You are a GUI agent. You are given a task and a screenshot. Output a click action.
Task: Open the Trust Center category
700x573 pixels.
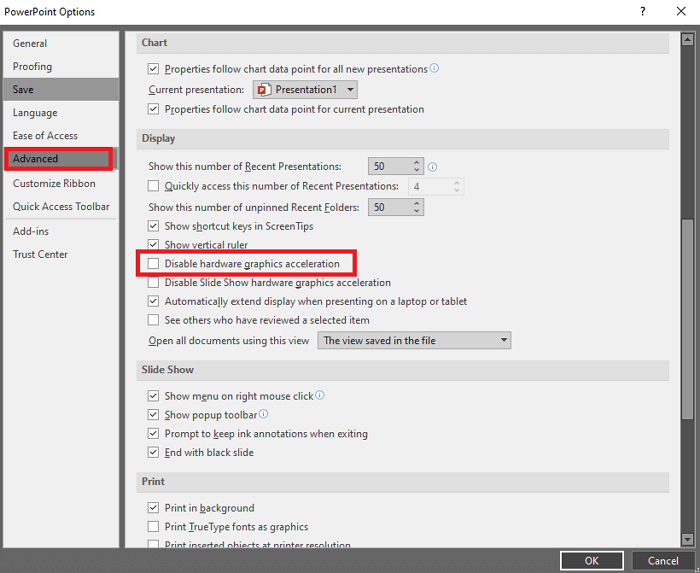tap(61, 254)
